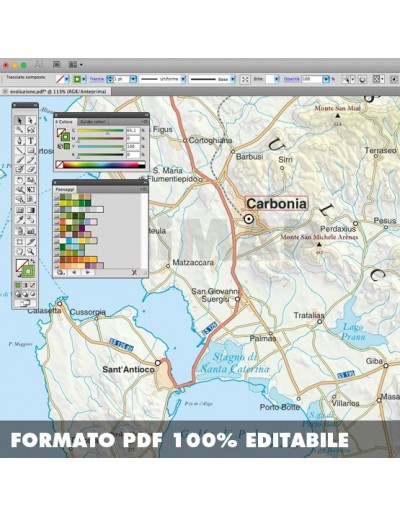Select the Blob Brush tool
Screen dimensions: 400x517
20,170
